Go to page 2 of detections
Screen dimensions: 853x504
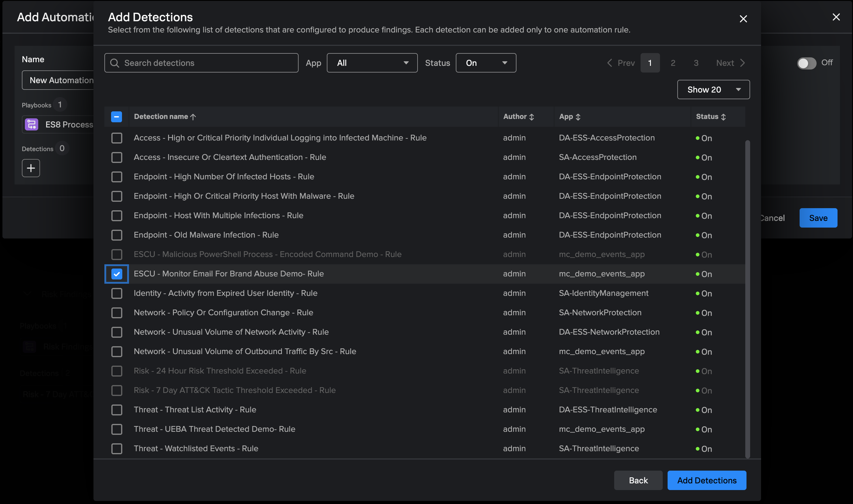(673, 63)
